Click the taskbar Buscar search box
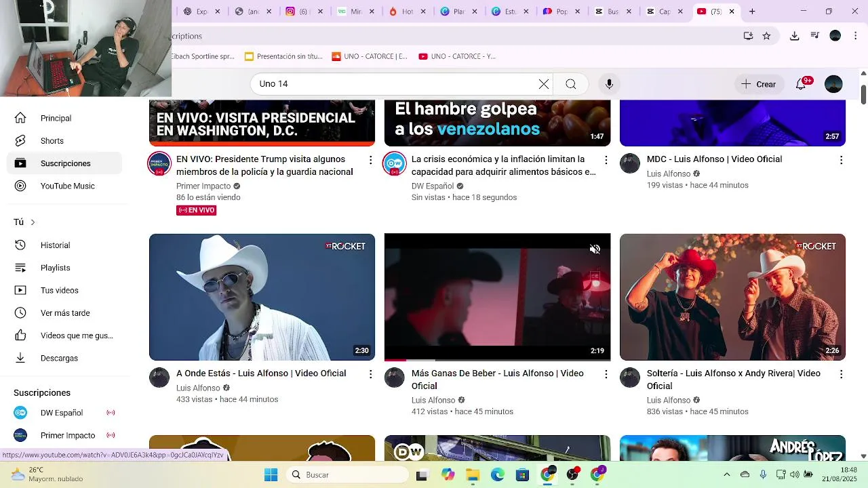 point(346,474)
